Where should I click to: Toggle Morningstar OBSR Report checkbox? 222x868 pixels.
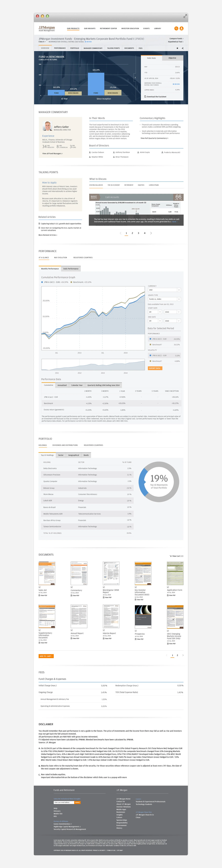click(104, 587)
